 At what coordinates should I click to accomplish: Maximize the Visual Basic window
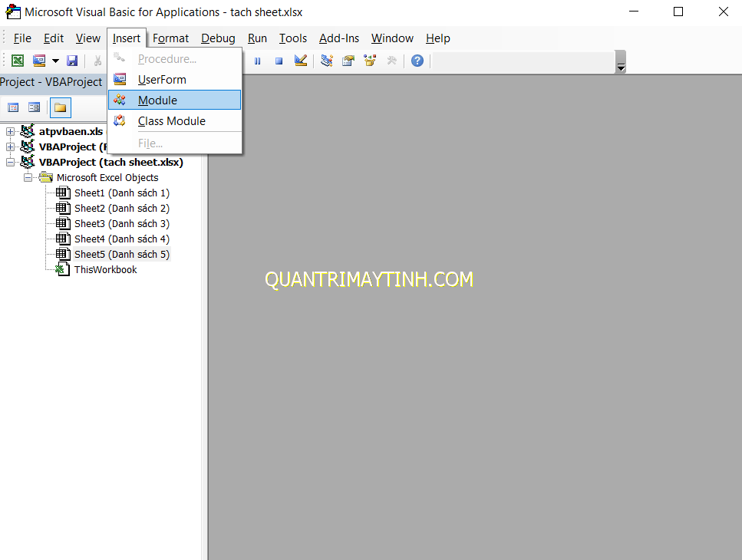pyautogui.click(x=678, y=12)
